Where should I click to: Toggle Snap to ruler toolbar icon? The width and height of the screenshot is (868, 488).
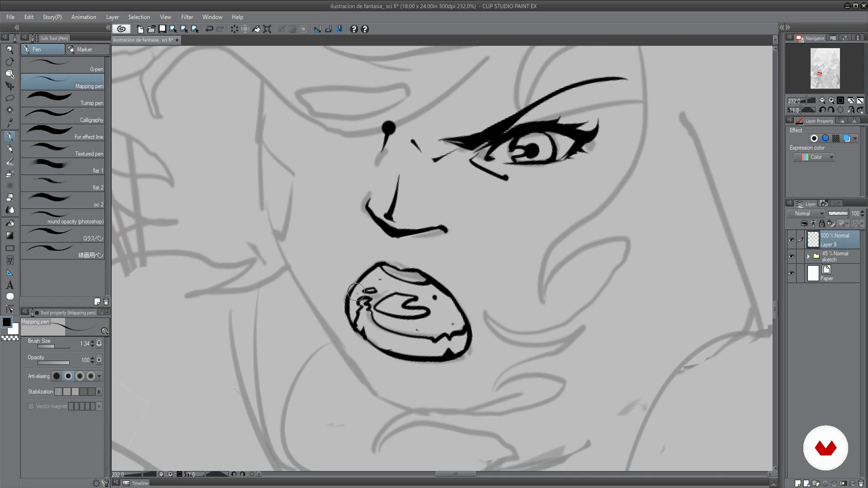click(317, 29)
